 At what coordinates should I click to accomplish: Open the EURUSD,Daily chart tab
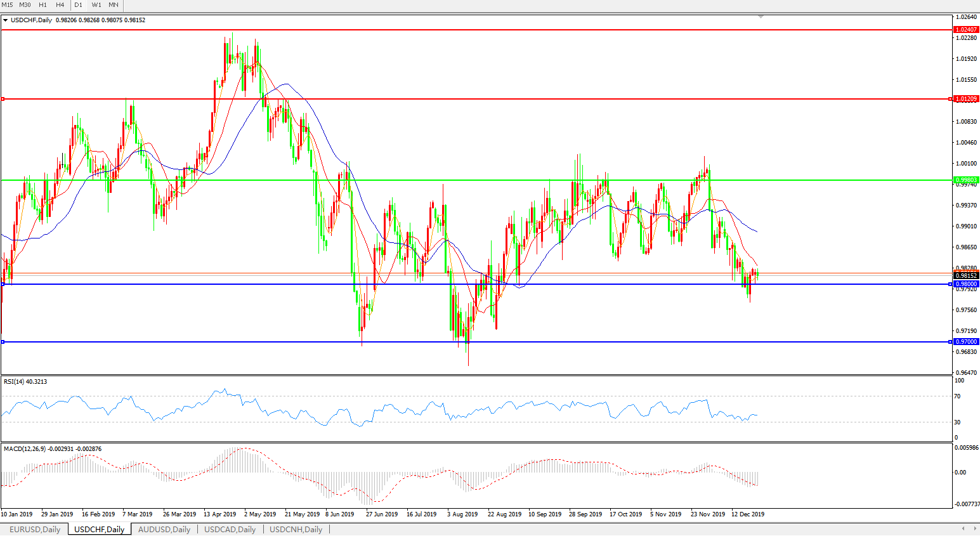(x=35, y=529)
